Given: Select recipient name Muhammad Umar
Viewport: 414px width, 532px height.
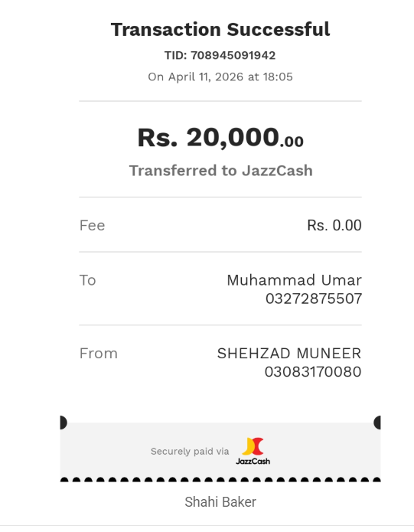Looking at the screenshot, I should pos(295,280).
